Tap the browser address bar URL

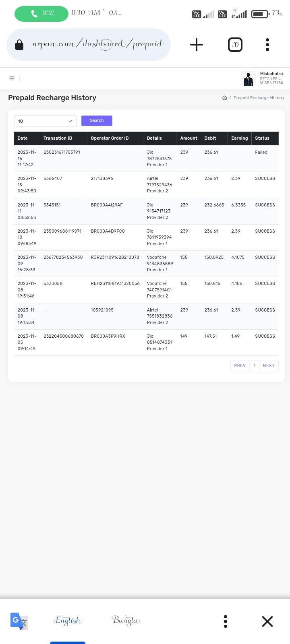[97, 45]
